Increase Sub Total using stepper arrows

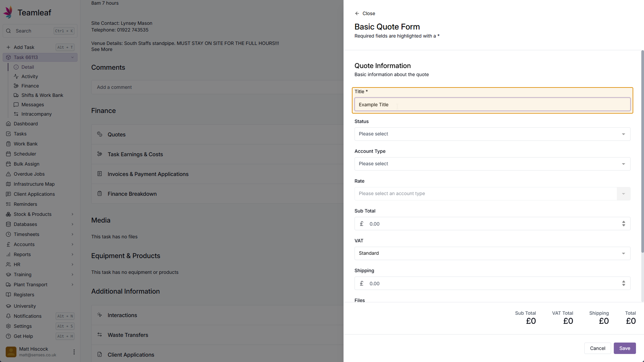tap(624, 222)
